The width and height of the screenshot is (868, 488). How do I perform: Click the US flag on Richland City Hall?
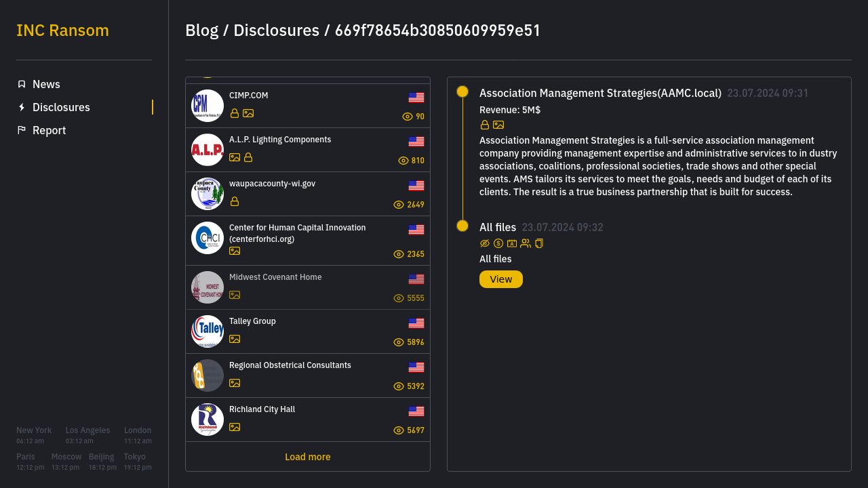[416, 411]
